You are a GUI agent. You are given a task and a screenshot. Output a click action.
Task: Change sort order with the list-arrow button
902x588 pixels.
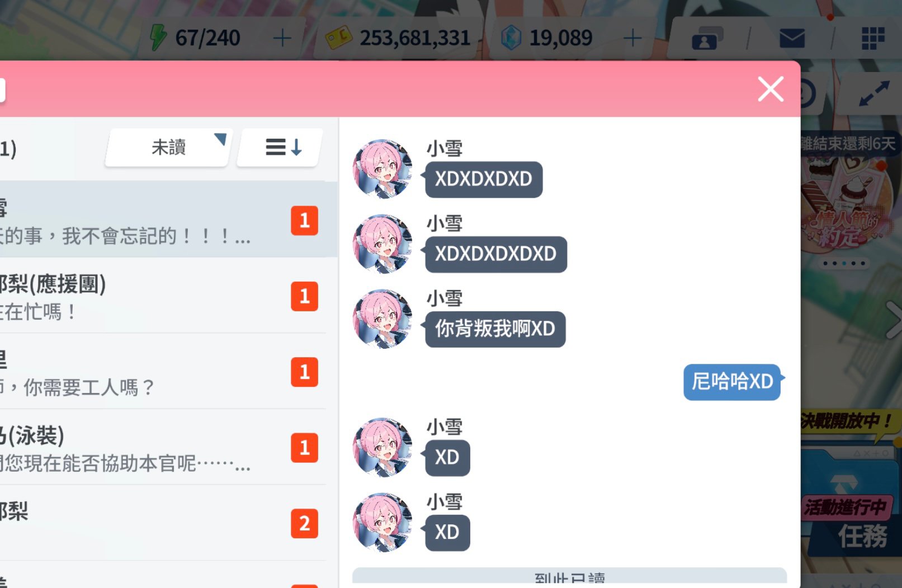[x=281, y=148]
